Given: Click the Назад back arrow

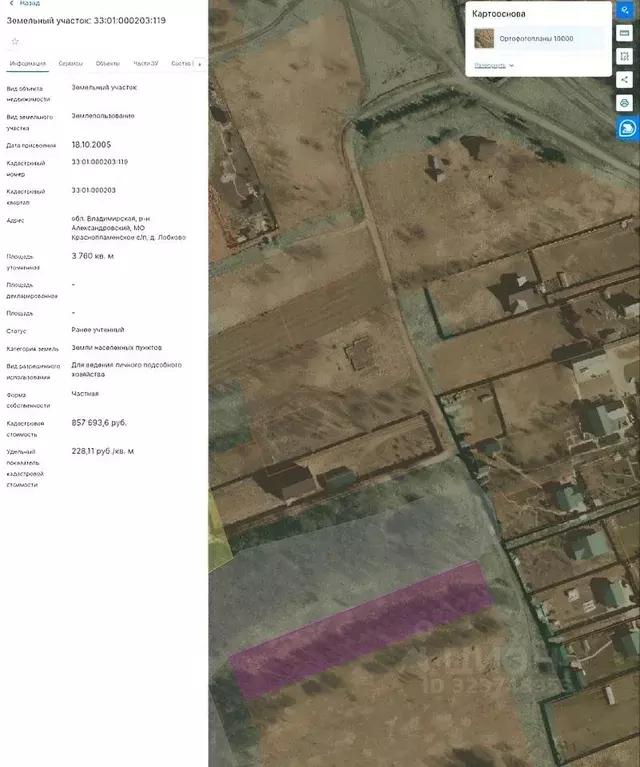Looking at the screenshot, I should 10,4.
